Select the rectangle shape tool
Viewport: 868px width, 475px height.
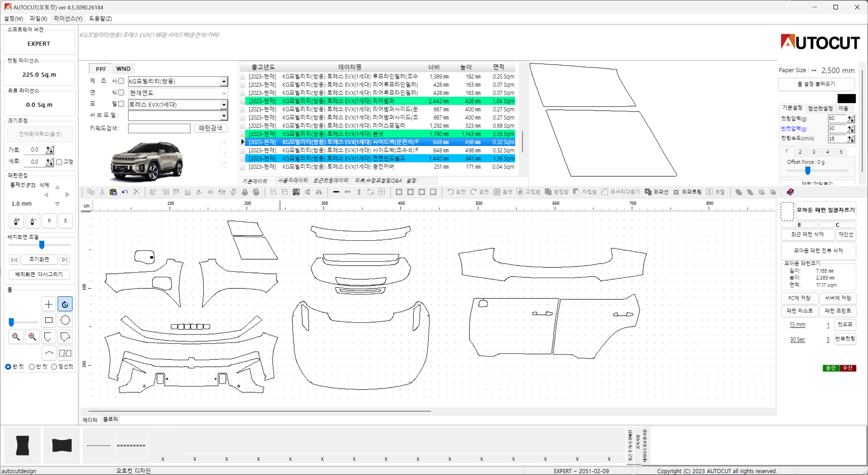point(49,320)
